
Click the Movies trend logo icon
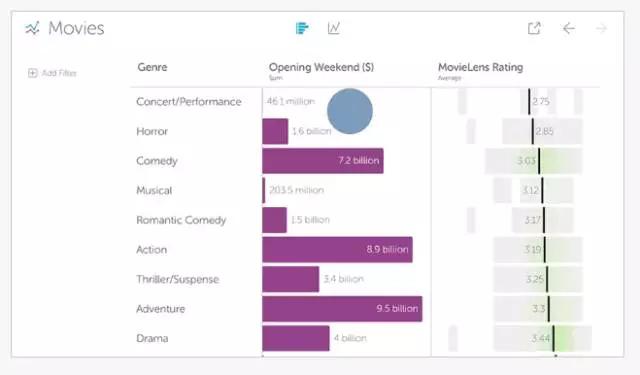point(33,28)
